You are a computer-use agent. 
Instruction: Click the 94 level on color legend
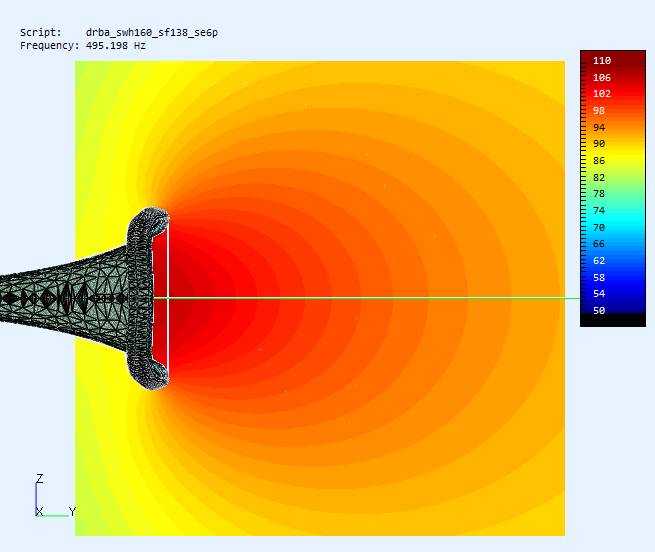[599, 127]
